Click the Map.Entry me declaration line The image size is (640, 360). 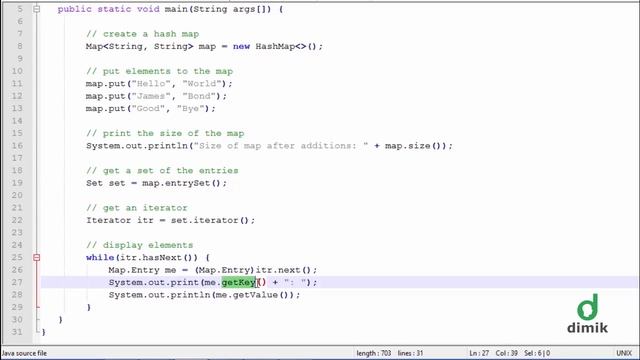click(213, 270)
